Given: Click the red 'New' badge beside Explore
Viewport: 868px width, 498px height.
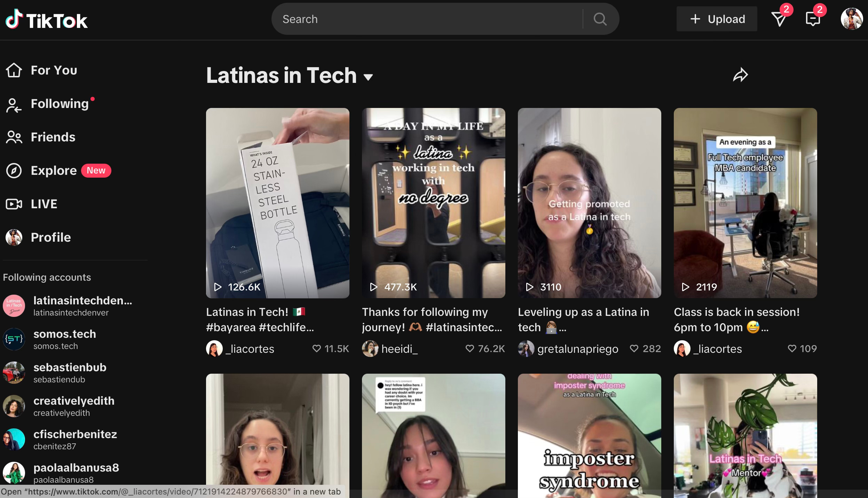Looking at the screenshot, I should 96,170.
